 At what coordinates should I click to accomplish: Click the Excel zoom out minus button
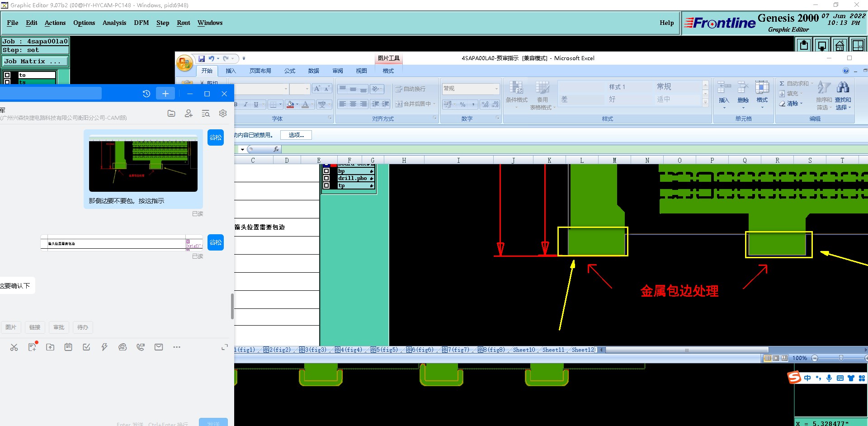pos(815,358)
